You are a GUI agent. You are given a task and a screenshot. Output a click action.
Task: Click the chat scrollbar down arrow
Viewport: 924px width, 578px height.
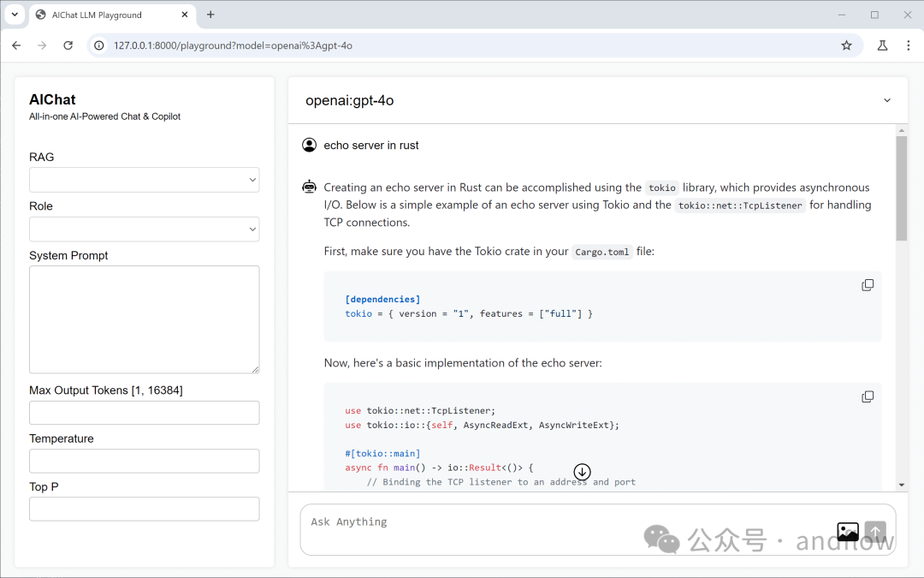pyautogui.click(x=902, y=485)
